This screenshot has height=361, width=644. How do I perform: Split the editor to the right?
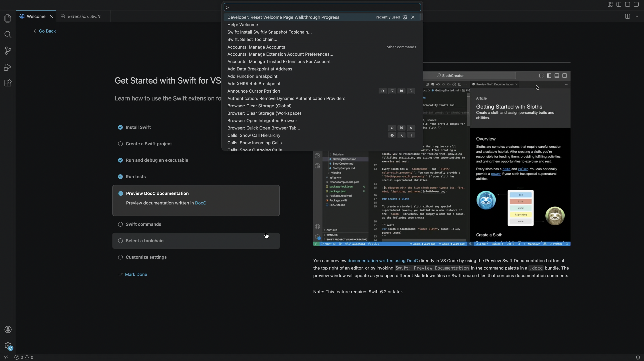coord(627,16)
